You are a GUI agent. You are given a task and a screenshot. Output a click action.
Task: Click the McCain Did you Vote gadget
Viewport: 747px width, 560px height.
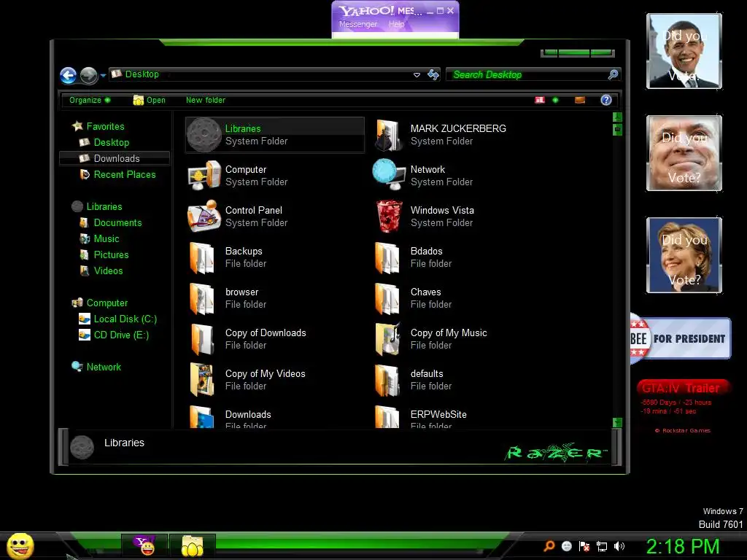point(684,153)
